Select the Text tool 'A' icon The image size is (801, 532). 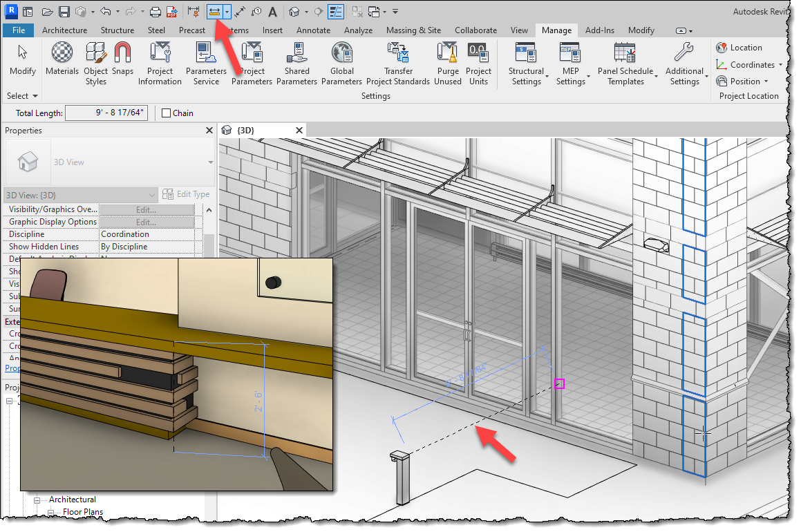(x=273, y=11)
